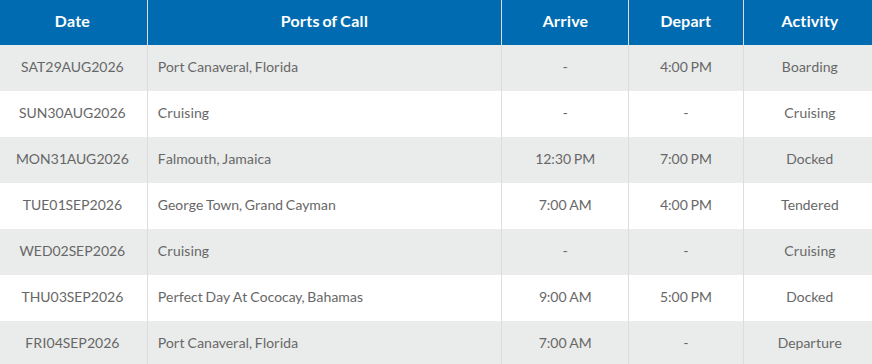Viewport: 872px width, 364px height.
Task: Click the 9:00 AM arrival time
Action: point(565,298)
